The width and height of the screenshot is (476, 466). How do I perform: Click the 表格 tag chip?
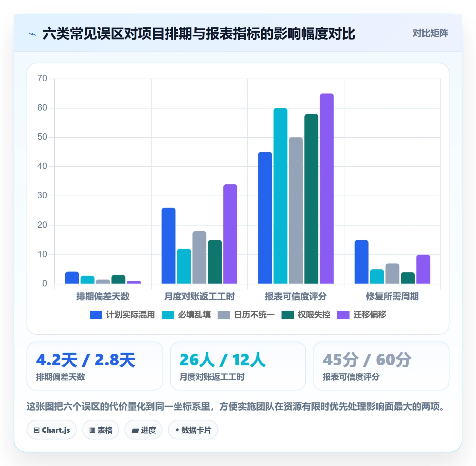click(101, 430)
